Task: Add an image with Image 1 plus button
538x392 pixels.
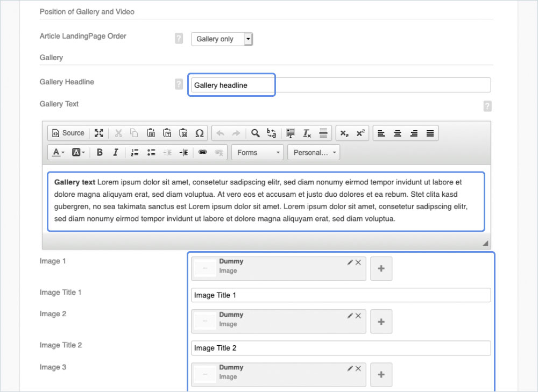Action: point(381,268)
